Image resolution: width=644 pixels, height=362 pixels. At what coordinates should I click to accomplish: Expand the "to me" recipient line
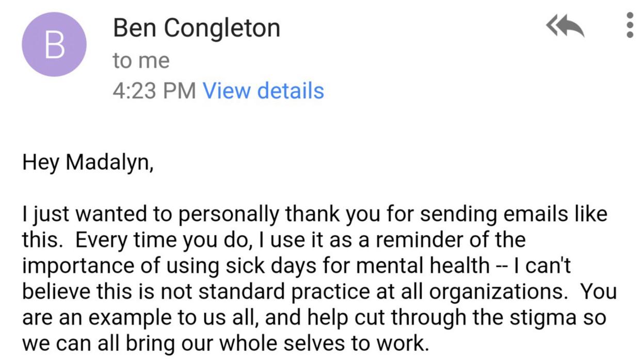[x=141, y=61]
